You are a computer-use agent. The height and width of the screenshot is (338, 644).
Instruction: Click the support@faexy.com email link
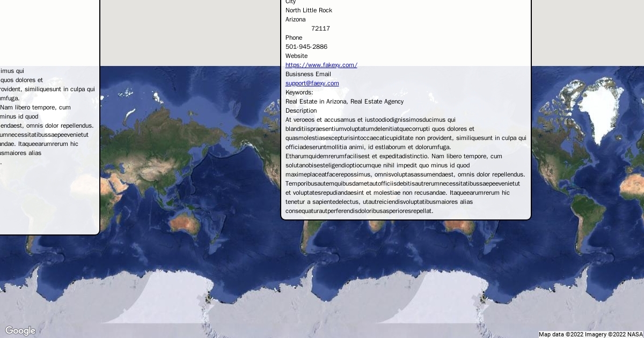312,83
